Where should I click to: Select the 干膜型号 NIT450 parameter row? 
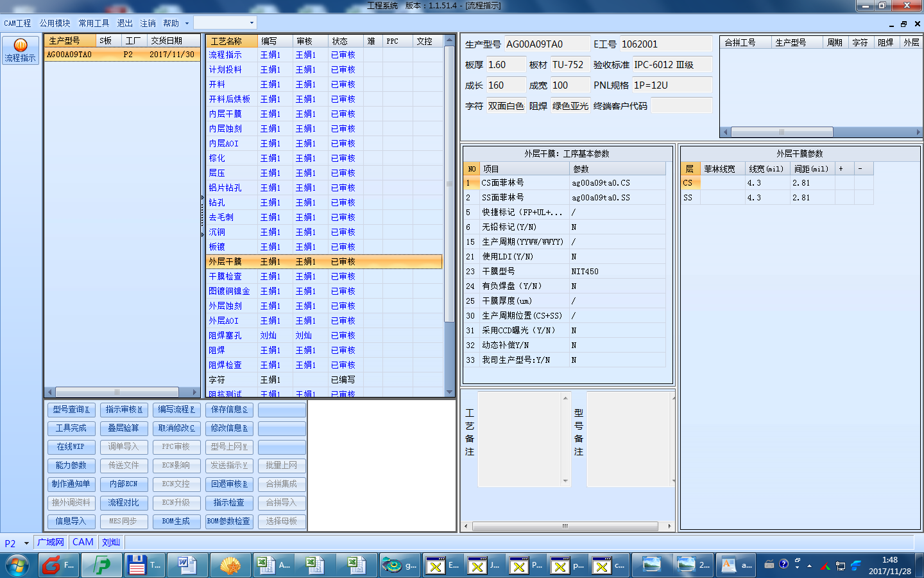564,272
